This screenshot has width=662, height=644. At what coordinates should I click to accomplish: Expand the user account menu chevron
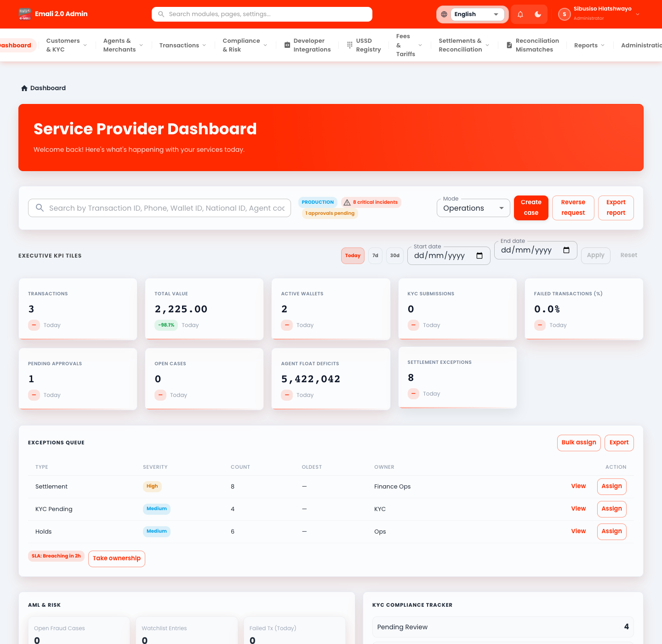(x=638, y=14)
